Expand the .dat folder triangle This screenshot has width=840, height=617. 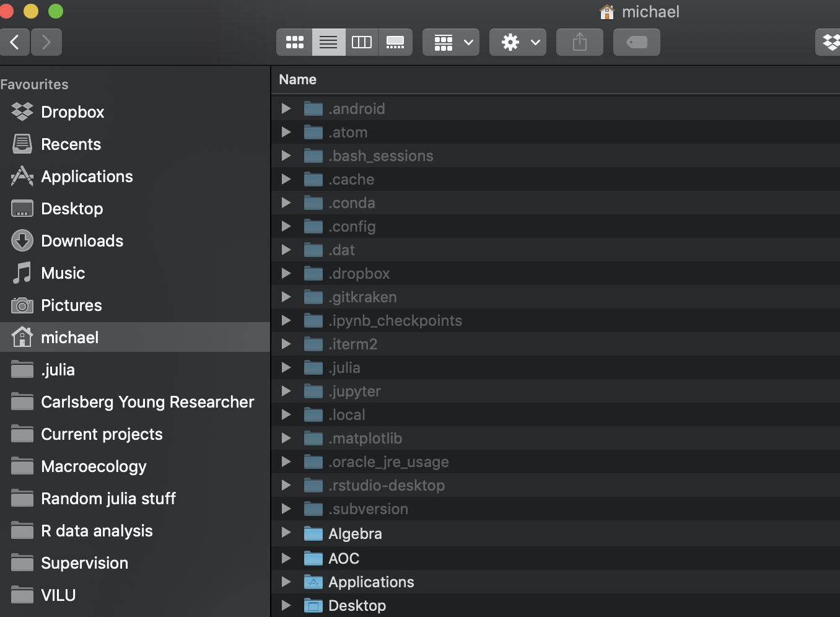click(x=286, y=250)
